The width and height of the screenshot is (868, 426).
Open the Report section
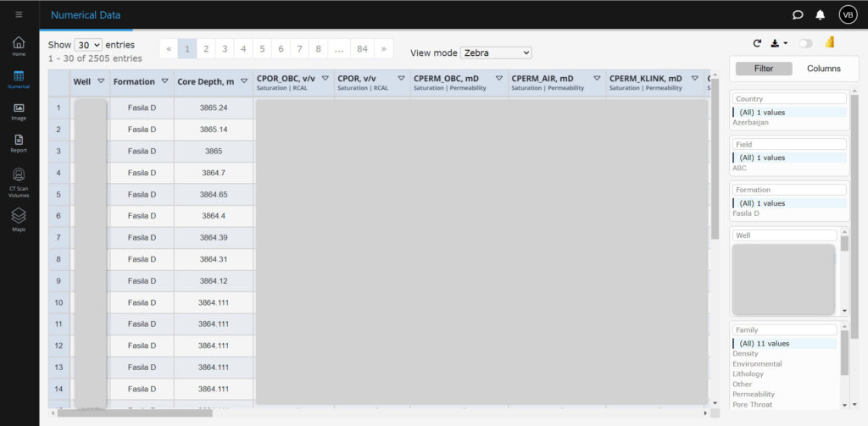pos(19,143)
